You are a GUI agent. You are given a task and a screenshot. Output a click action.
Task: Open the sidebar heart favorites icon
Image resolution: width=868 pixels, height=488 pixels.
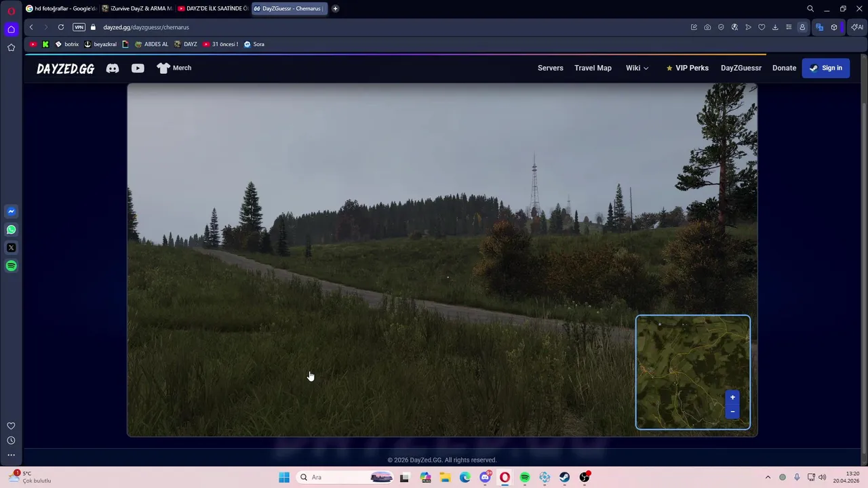point(11,426)
